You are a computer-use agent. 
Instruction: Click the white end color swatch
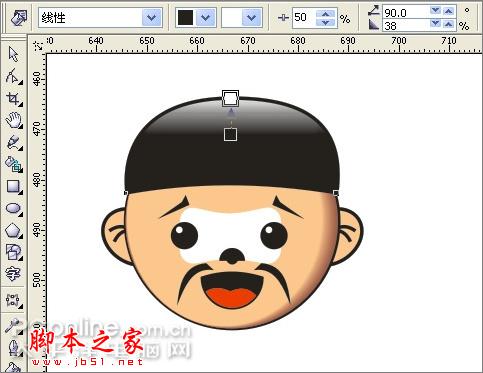tap(232, 18)
